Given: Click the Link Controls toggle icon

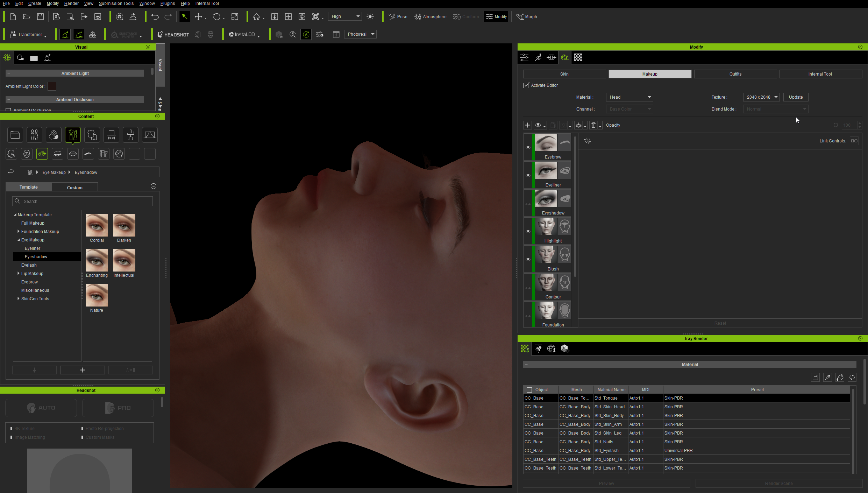Looking at the screenshot, I should point(854,141).
